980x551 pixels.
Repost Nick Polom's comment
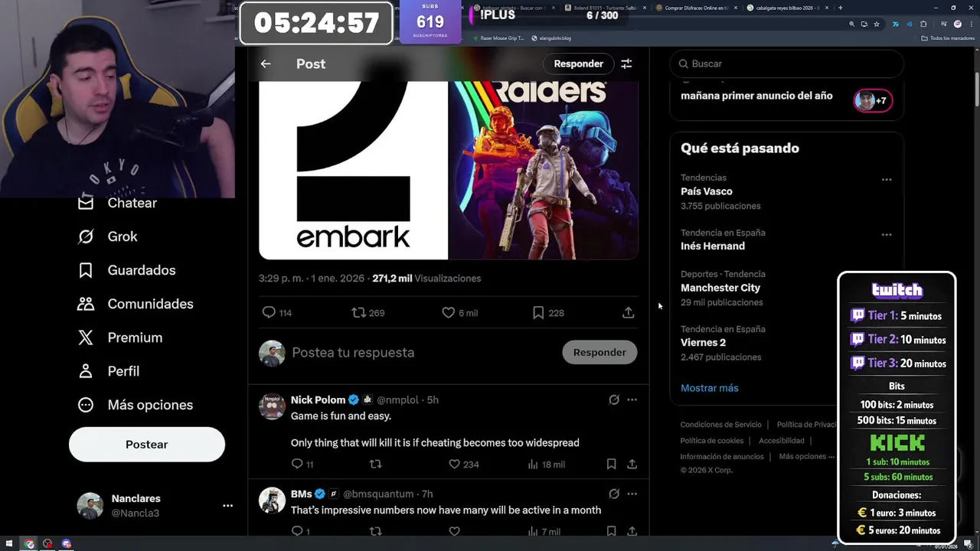click(x=375, y=464)
